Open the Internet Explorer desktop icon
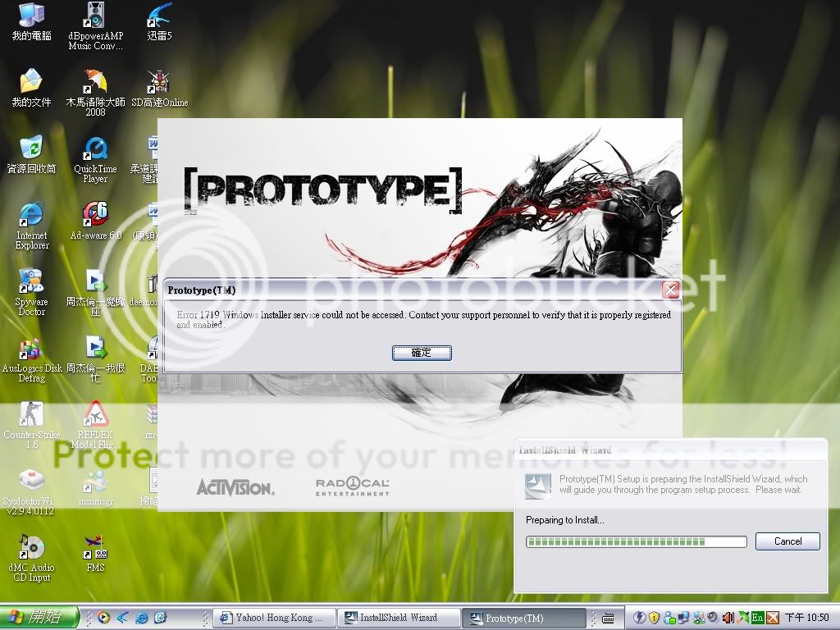840x630 pixels. [x=31, y=215]
